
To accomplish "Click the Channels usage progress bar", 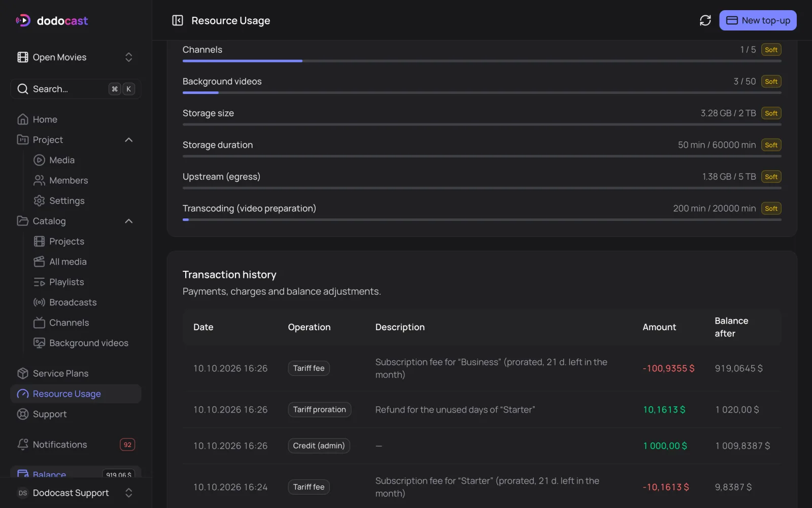I will tap(482, 61).
